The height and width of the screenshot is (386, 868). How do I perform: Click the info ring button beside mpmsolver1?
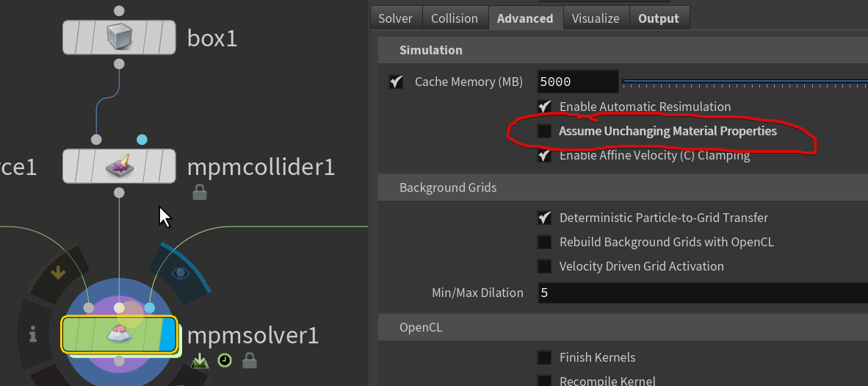[x=33, y=335]
